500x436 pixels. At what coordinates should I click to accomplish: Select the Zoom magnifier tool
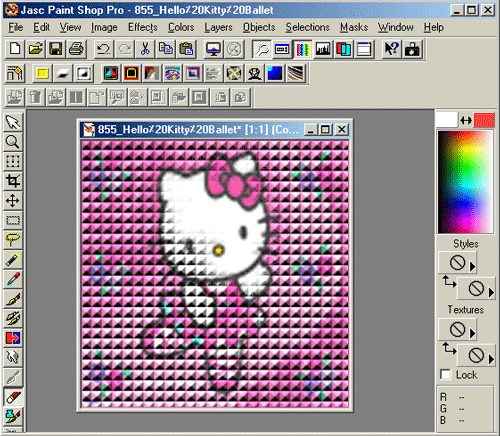[13, 142]
